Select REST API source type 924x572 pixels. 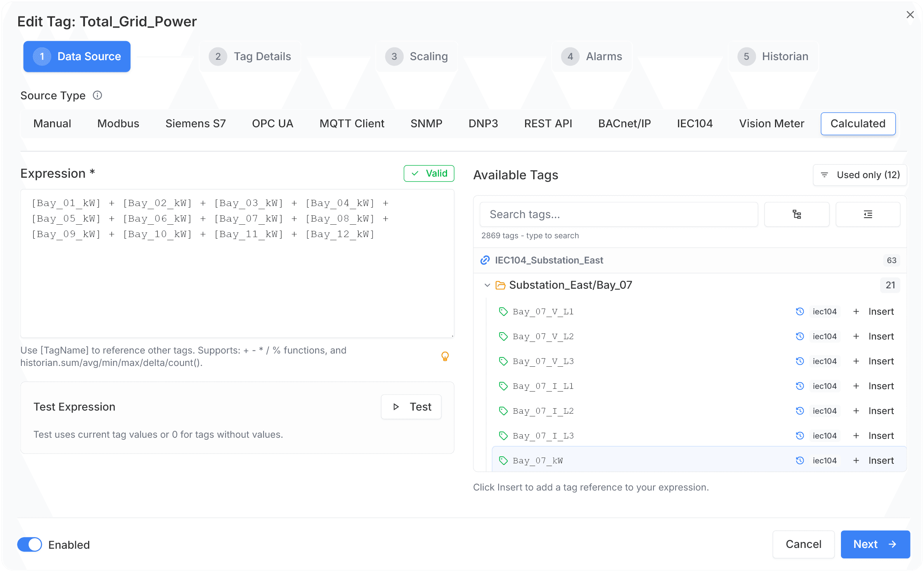pyautogui.click(x=548, y=124)
